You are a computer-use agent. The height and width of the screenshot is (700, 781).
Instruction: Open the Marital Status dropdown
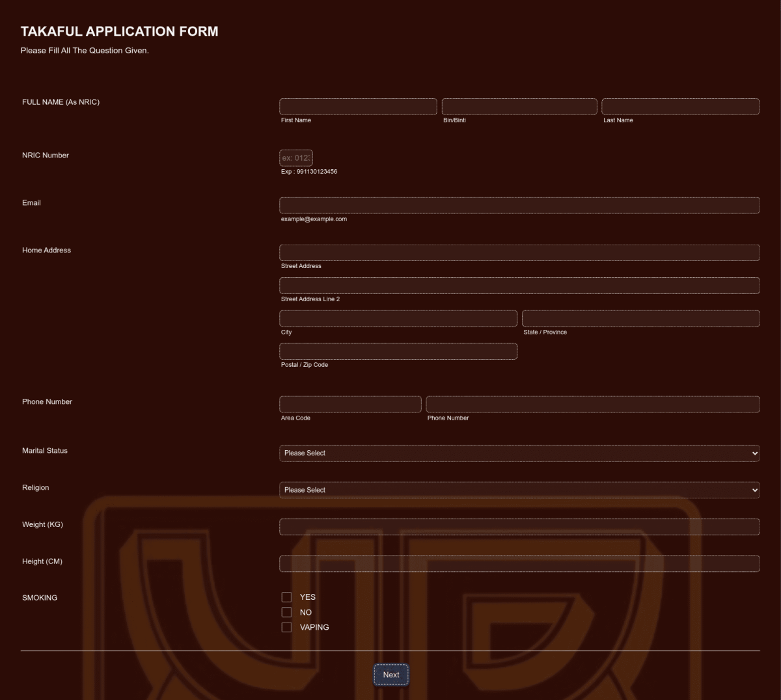519,453
